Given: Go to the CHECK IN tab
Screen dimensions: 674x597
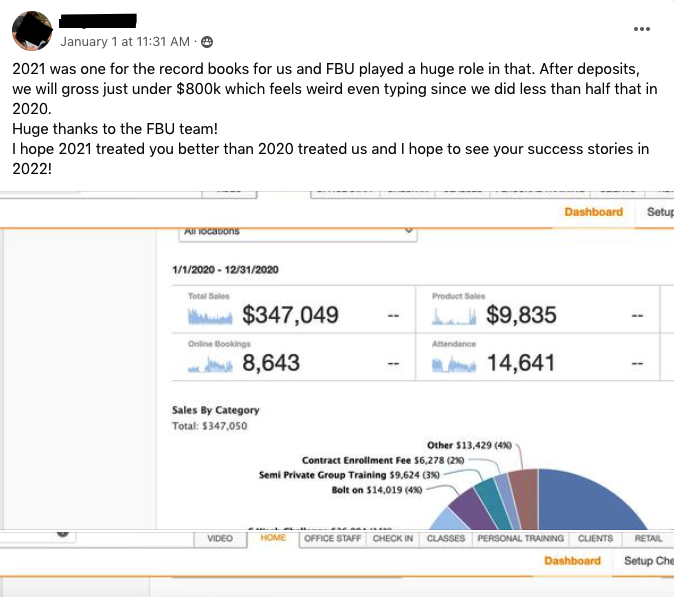Looking at the screenshot, I should pos(392,539).
